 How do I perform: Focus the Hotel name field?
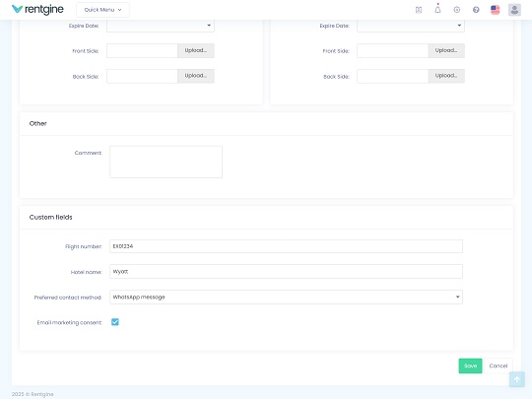[286, 272]
